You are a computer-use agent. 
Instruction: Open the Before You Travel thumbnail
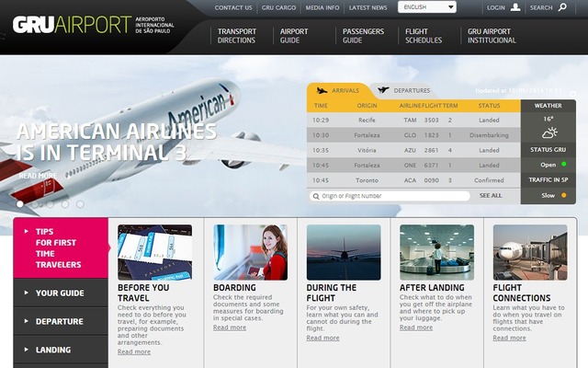tap(154, 252)
